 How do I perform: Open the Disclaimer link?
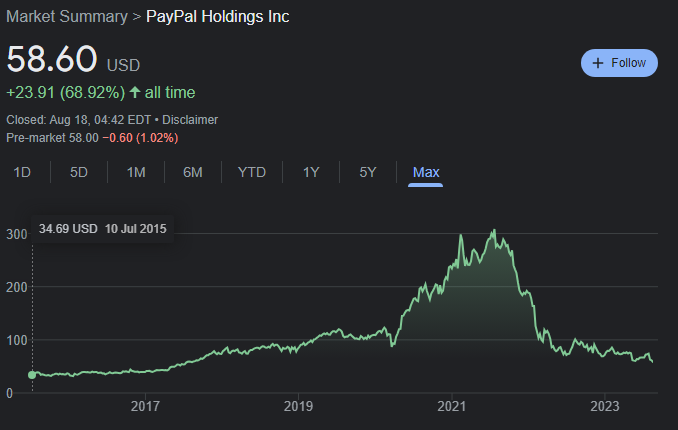(x=190, y=120)
